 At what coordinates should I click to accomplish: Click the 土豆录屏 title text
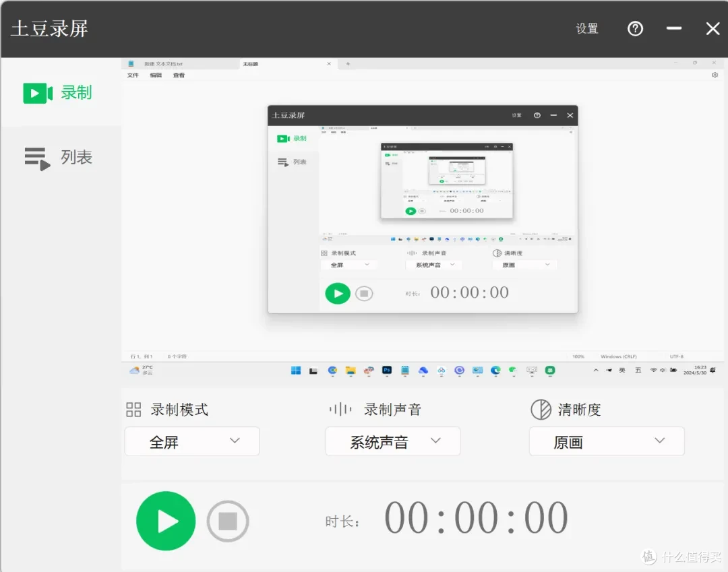(49, 29)
